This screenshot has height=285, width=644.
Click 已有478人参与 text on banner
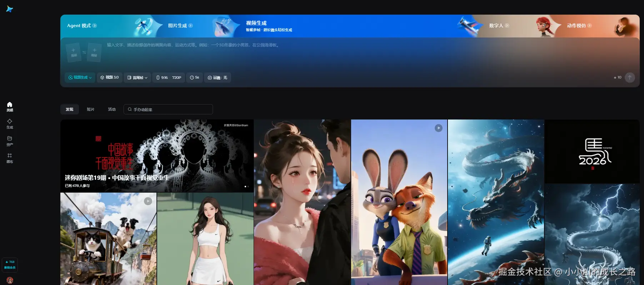[x=77, y=186]
